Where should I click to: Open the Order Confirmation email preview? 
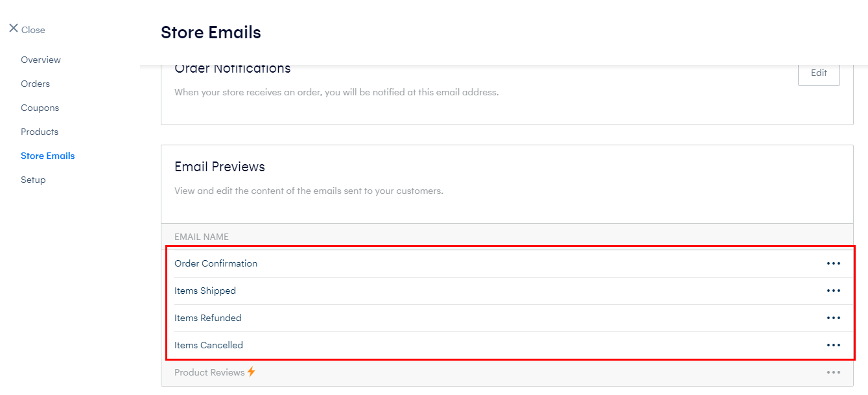[x=216, y=263]
